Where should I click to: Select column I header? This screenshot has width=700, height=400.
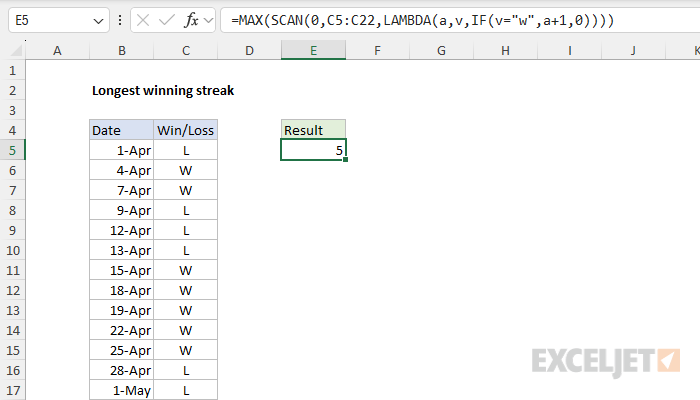click(x=570, y=50)
